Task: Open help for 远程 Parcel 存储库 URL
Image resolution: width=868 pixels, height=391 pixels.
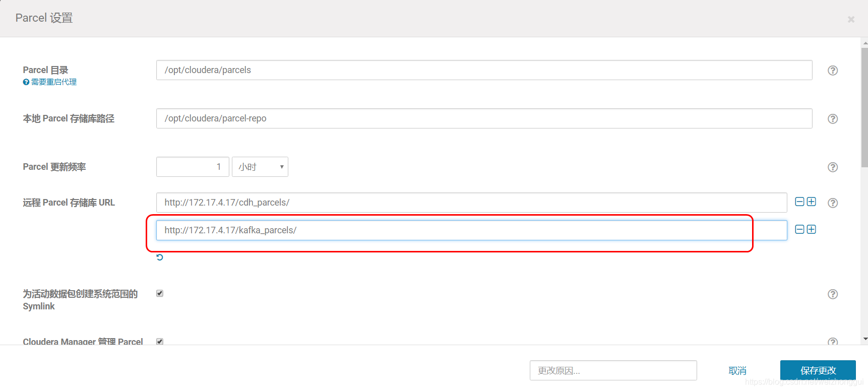Action: tap(833, 203)
